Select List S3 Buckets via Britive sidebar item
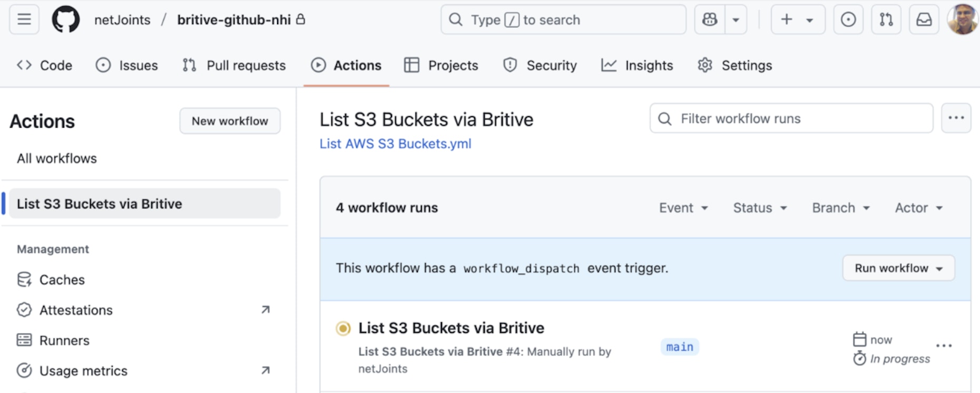The width and height of the screenshot is (980, 393). click(x=145, y=204)
